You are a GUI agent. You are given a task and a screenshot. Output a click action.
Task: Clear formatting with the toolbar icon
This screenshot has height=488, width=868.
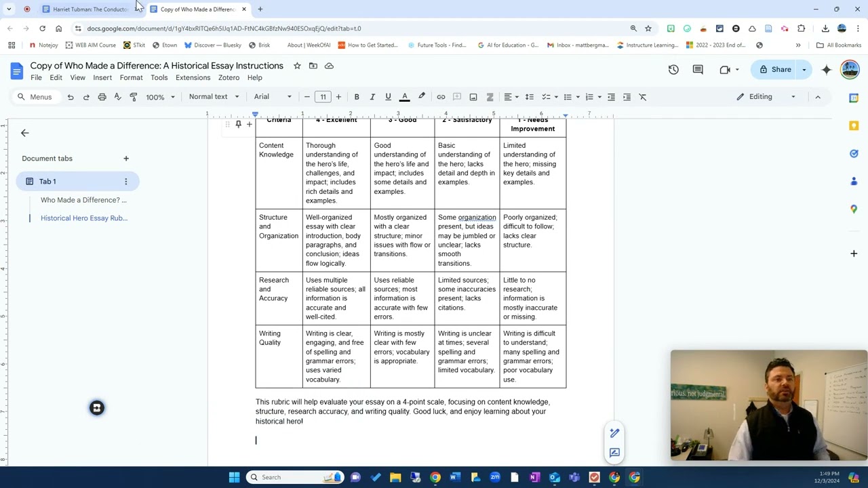point(643,97)
